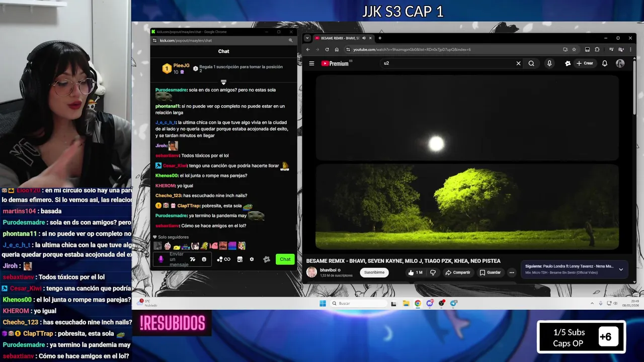Dislike the video with thumbs-down
This screenshot has height=362, width=644.
[x=433, y=273]
